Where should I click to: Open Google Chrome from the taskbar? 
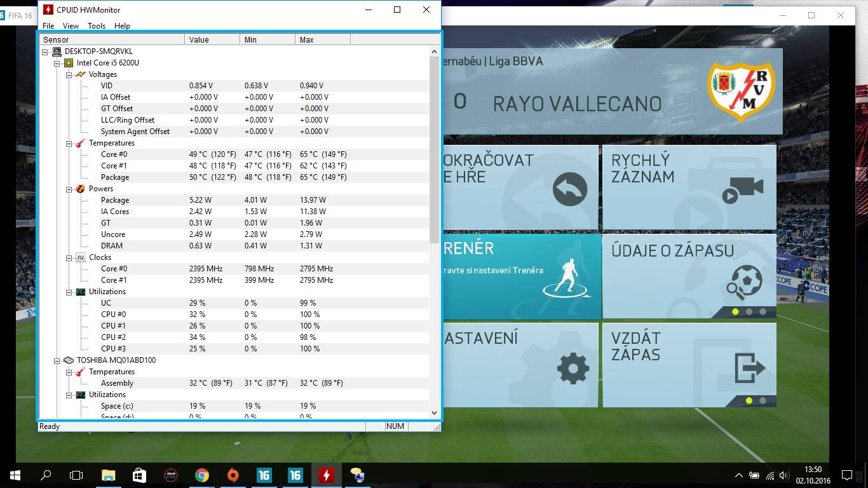point(202,475)
